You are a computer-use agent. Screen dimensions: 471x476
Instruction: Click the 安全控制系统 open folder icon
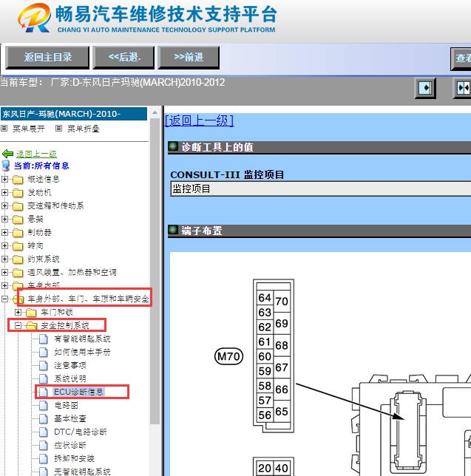pyautogui.click(x=31, y=326)
